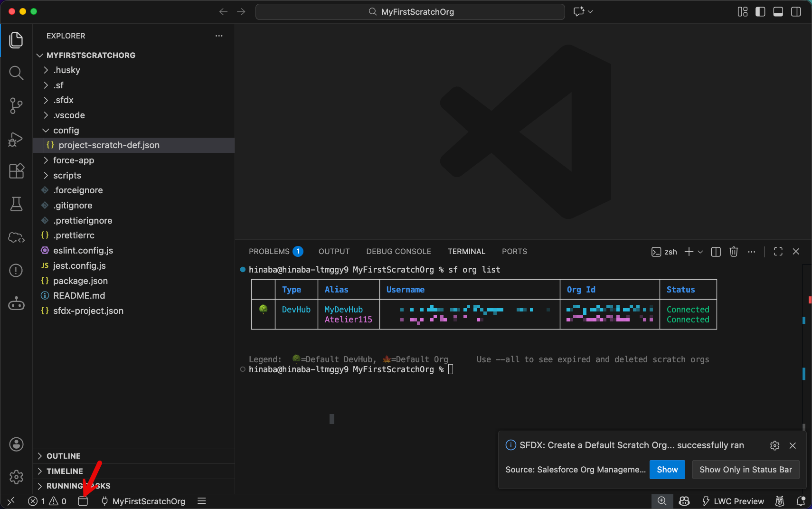Click the trash icon to kill terminal
This screenshot has width=812, height=509.
pyautogui.click(x=734, y=252)
